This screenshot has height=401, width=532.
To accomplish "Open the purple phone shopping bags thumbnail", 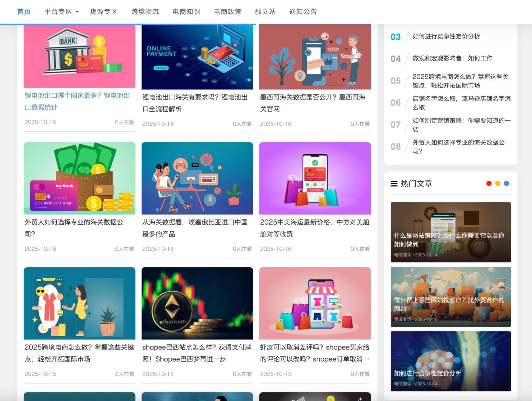I will (315, 178).
